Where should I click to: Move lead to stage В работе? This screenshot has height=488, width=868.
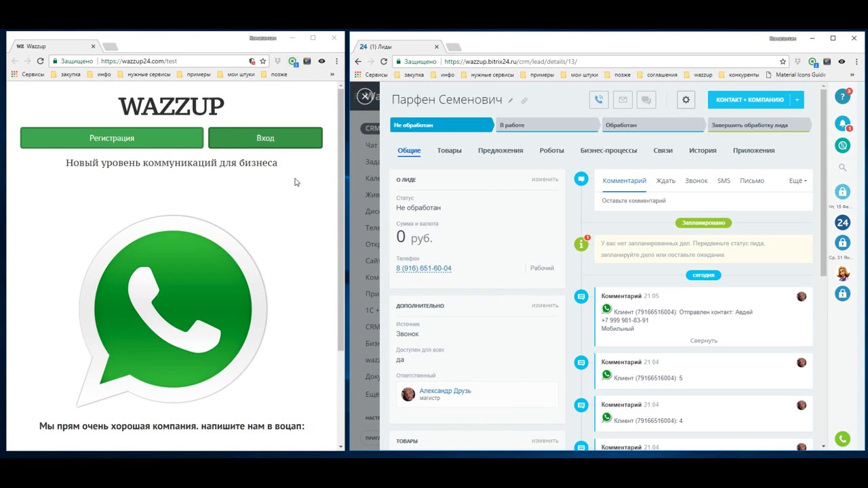(547, 125)
